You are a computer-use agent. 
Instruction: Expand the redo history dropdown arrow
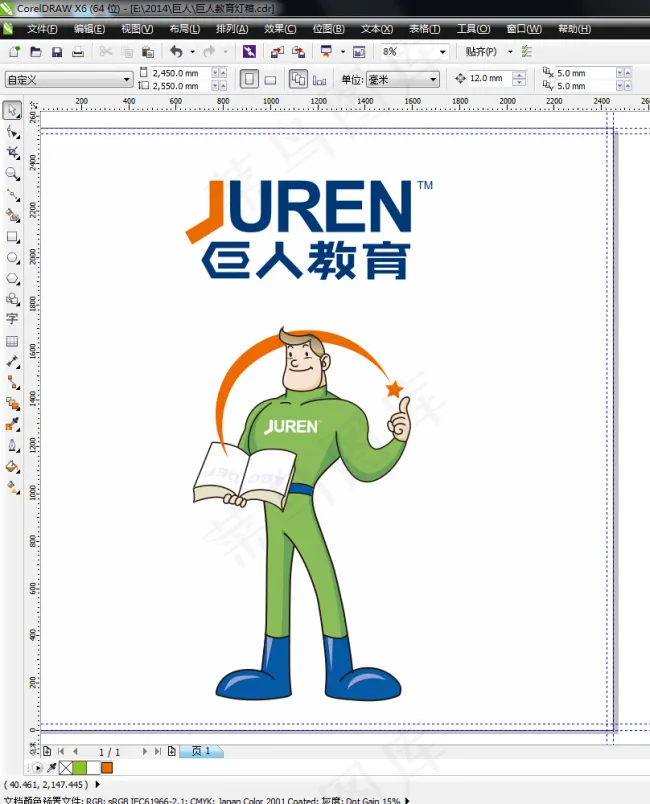[x=225, y=52]
